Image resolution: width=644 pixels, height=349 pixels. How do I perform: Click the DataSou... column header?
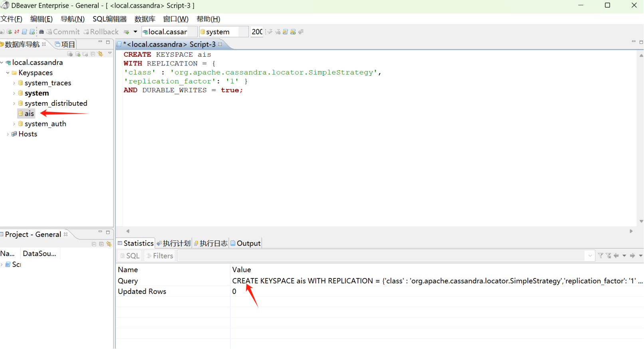(40, 254)
